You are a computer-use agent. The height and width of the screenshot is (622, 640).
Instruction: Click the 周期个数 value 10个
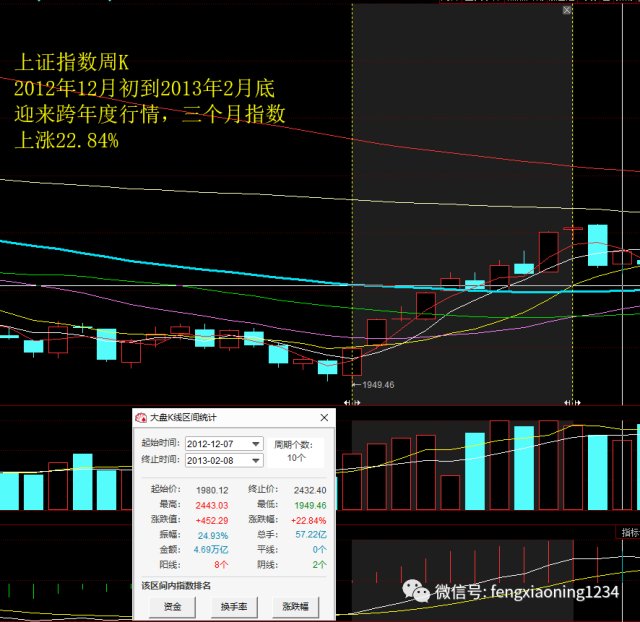click(x=296, y=458)
